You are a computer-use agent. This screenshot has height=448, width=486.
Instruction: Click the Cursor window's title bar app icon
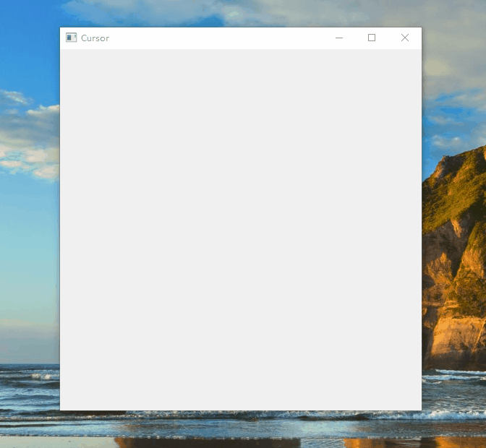coord(71,38)
